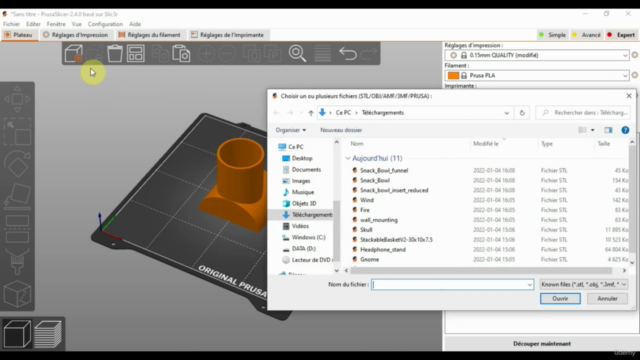This screenshot has width=640, height=360.
Task: Open the Organiser dropdown in file dialog
Action: pyautogui.click(x=291, y=130)
